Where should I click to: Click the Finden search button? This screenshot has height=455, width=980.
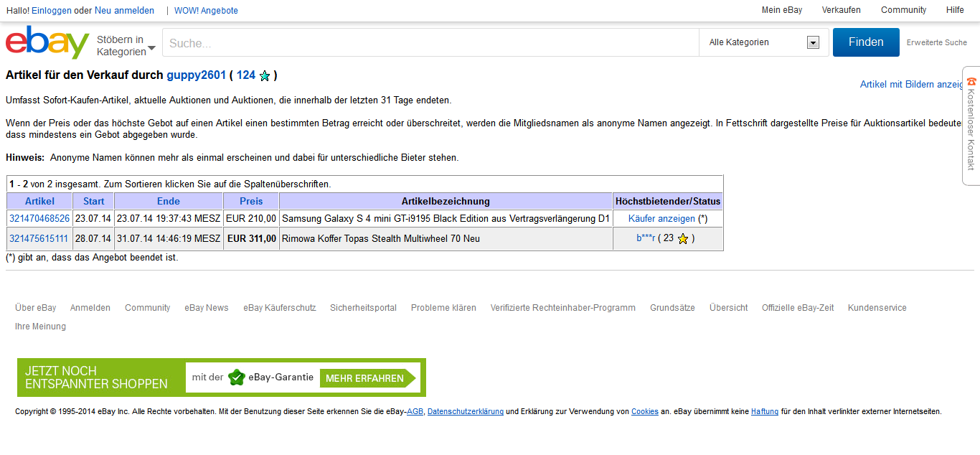866,42
